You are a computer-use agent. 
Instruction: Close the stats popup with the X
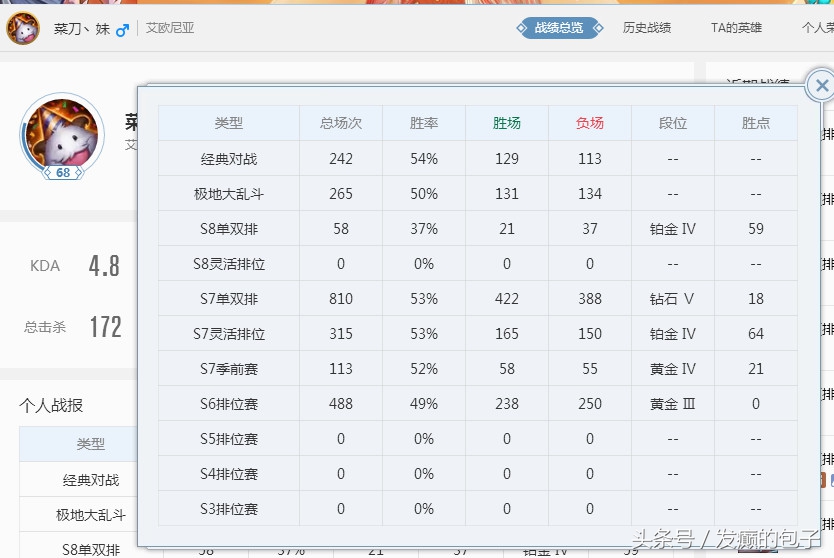pos(821,86)
